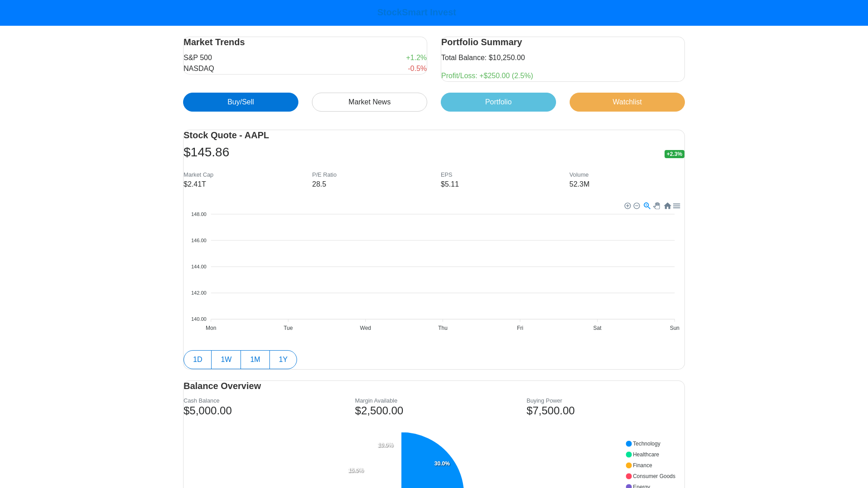This screenshot has width=868, height=488.
Task: Open Market News
Action: click(369, 102)
